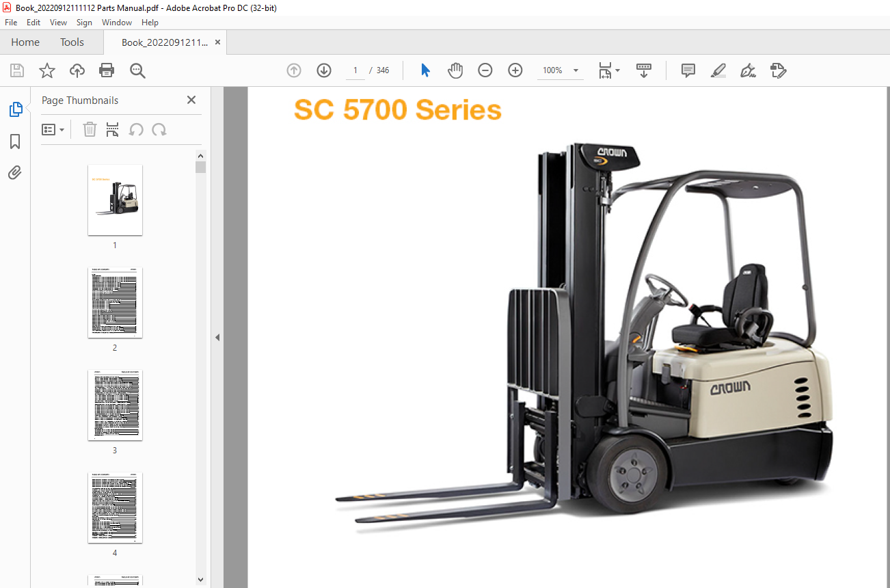Click the page number input field
This screenshot has width=890, height=588.
[355, 70]
